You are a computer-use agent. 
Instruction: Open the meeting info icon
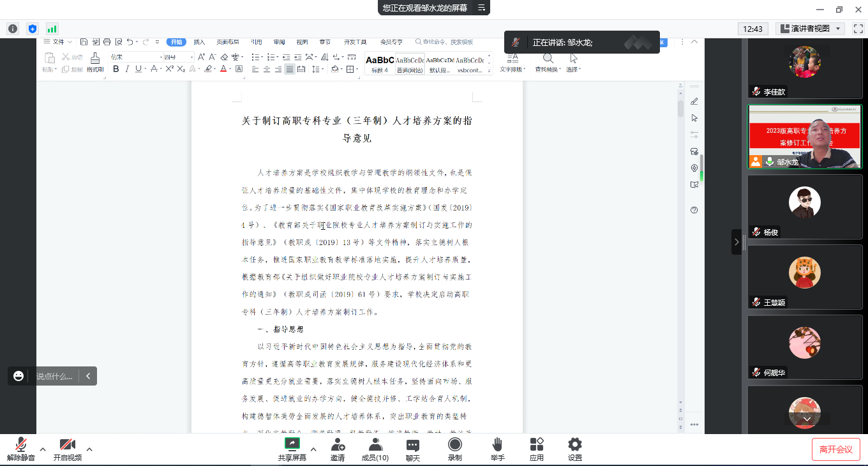click(x=13, y=29)
